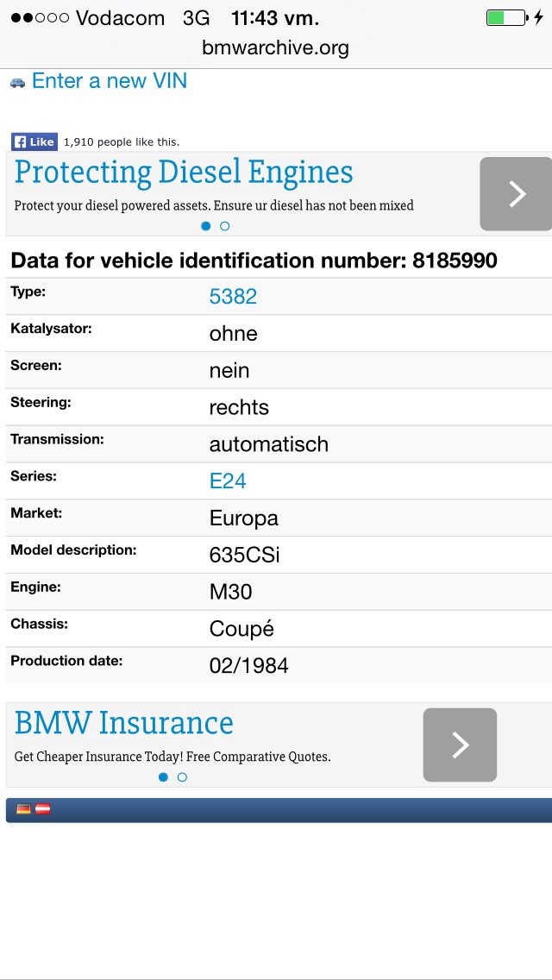Click the 1,910 people like this text

coord(122,142)
